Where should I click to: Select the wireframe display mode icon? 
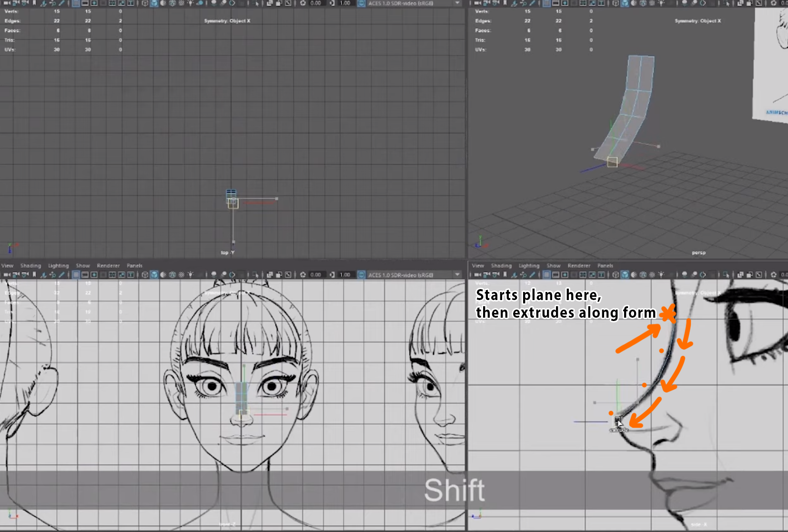145,275
